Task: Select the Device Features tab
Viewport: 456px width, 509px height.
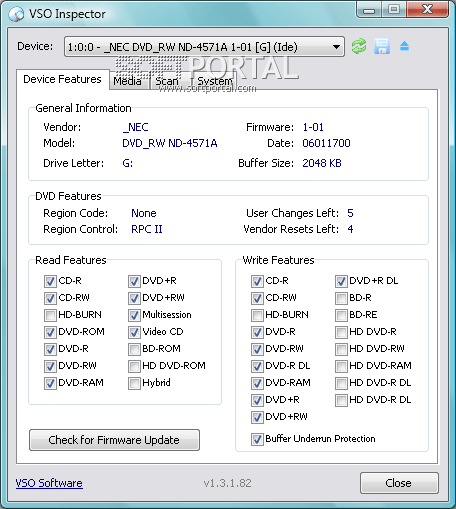Action: point(62,79)
